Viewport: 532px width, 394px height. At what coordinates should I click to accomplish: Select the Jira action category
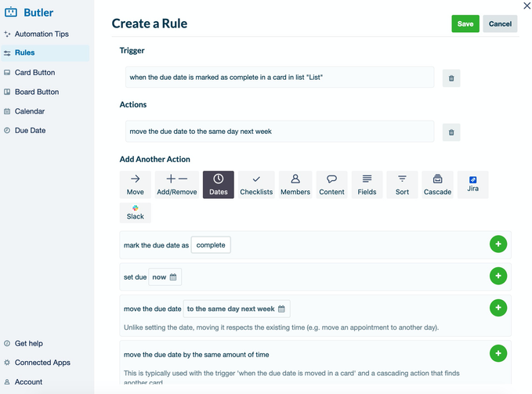(472, 185)
